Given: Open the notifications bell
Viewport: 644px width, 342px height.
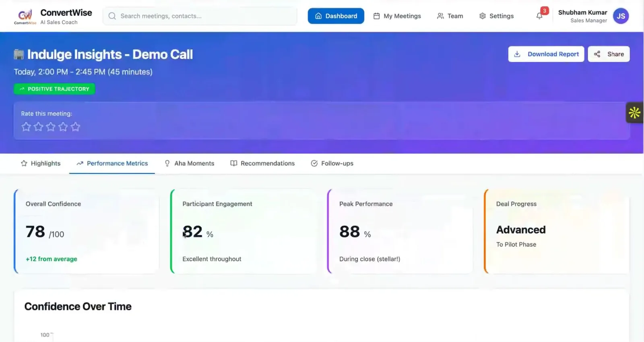Looking at the screenshot, I should pos(539,16).
